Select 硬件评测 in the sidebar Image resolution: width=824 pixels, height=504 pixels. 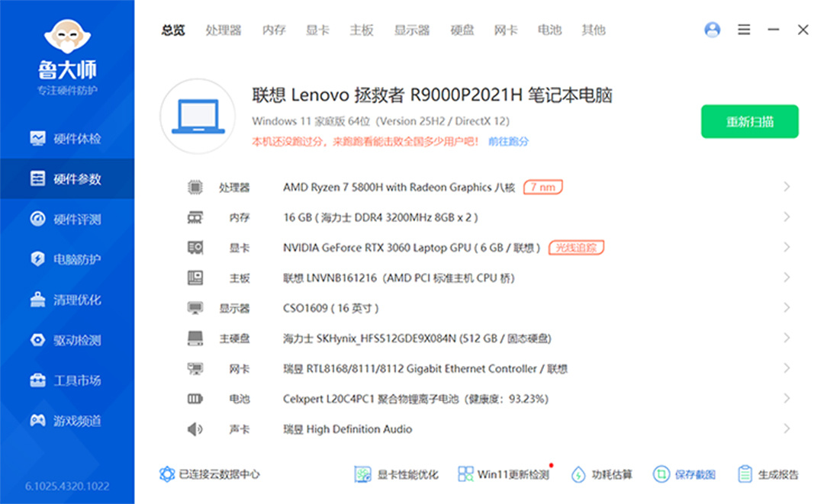[x=66, y=220]
